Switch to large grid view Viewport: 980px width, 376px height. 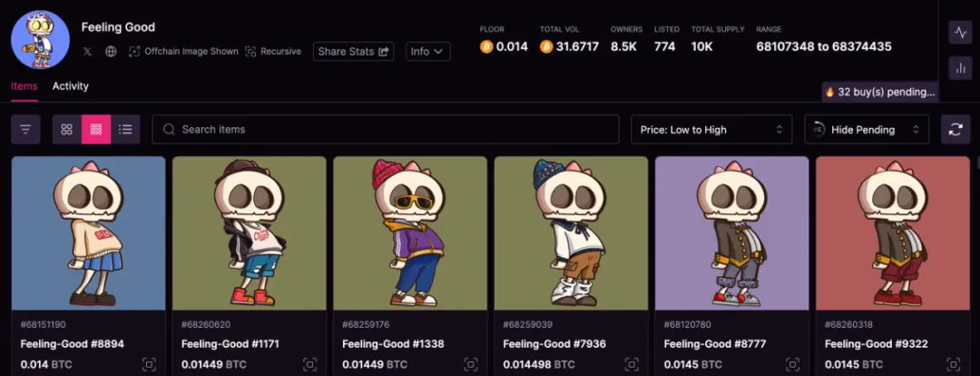pyautogui.click(x=67, y=130)
